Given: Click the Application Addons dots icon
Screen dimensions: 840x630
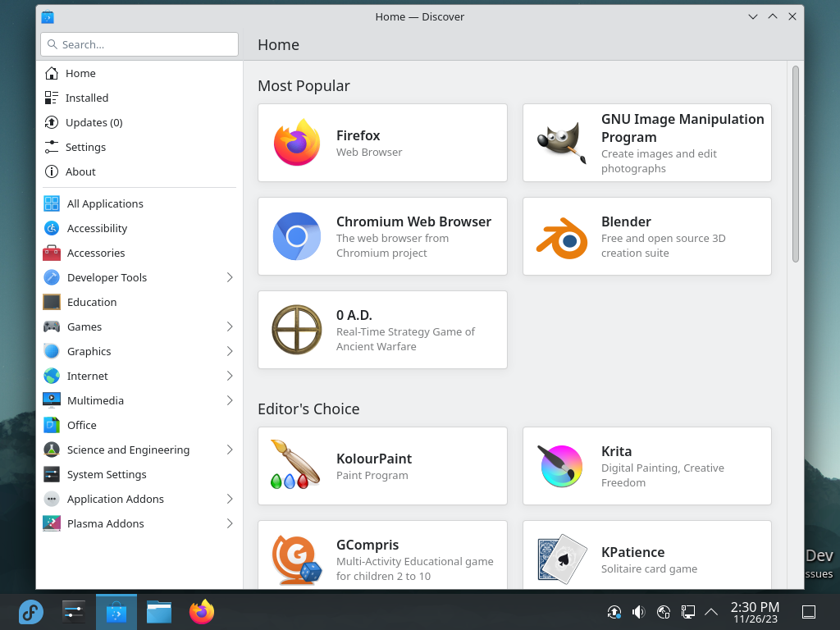Looking at the screenshot, I should [52, 500].
